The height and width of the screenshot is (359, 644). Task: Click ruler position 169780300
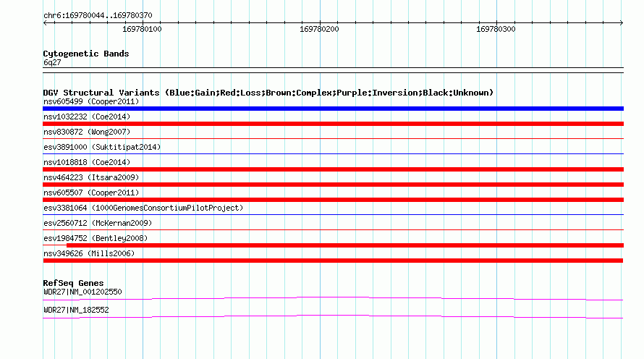click(x=496, y=29)
